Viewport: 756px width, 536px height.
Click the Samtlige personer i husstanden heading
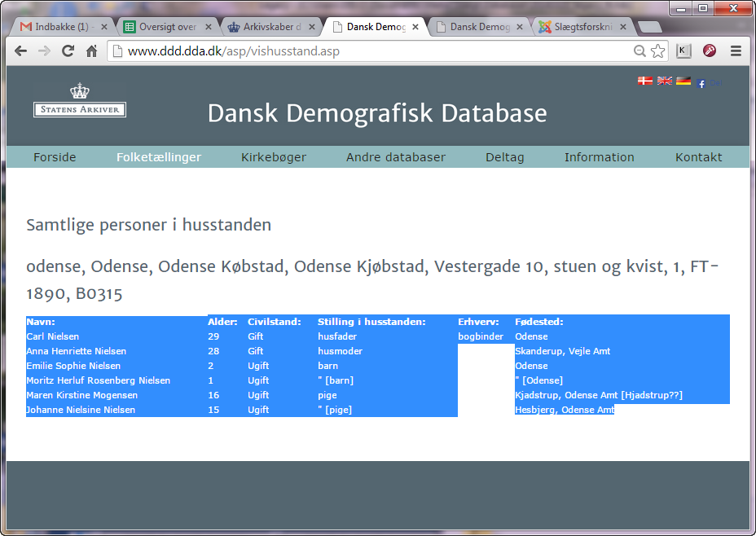coord(148,225)
